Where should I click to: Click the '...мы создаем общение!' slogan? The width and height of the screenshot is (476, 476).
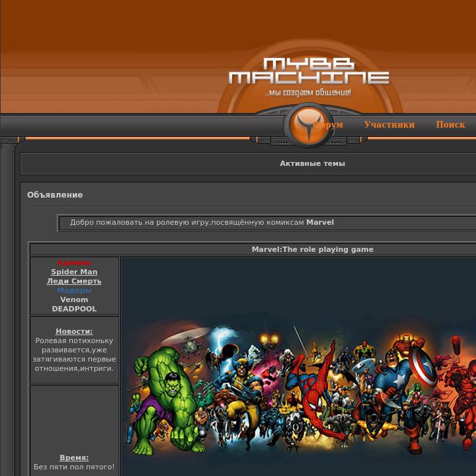tap(308, 92)
